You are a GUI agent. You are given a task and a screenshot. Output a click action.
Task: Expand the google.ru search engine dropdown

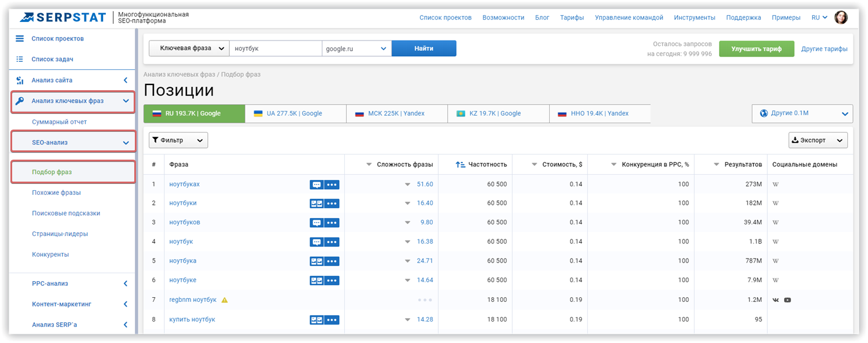coord(356,49)
